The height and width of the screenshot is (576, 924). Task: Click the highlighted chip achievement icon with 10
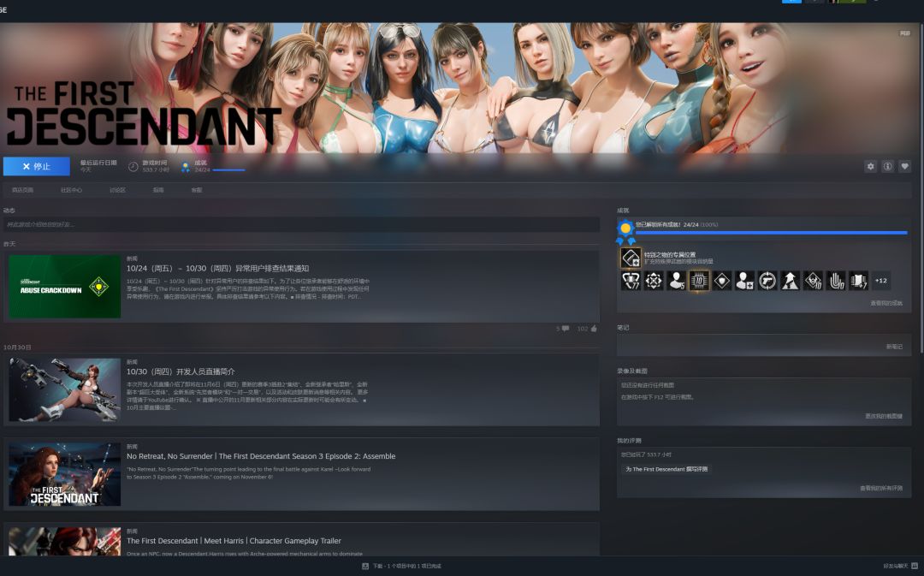[699, 281]
